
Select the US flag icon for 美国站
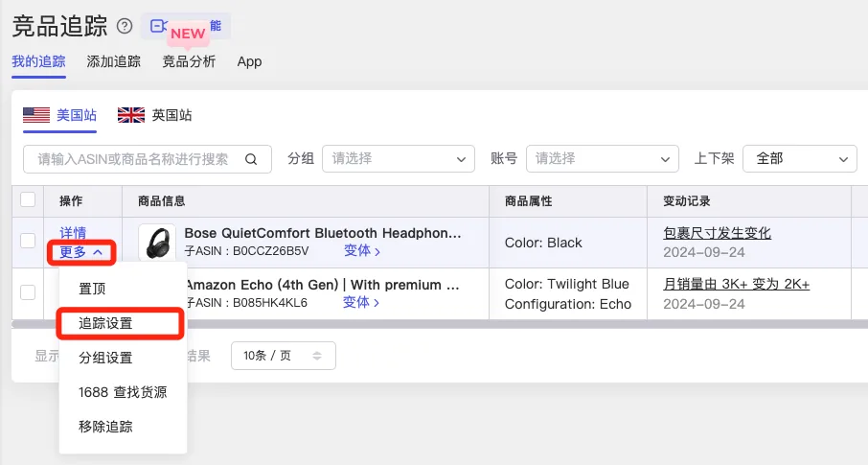click(x=36, y=115)
